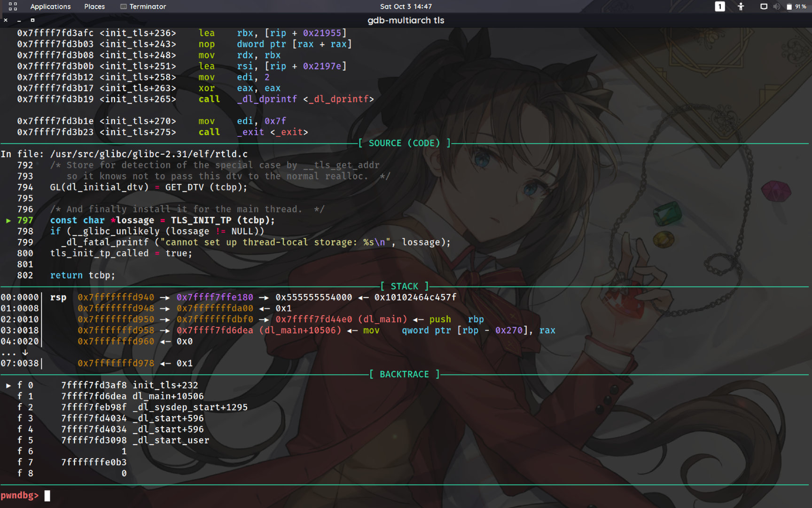Click stack address 0x7fffffffd948

pyautogui.click(x=116, y=308)
